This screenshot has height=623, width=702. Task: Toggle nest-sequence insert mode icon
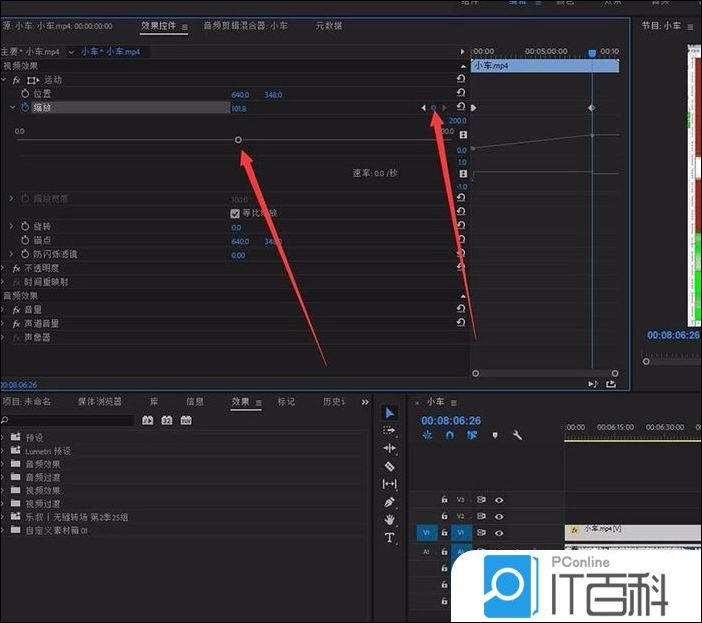click(x=427, y=435)
